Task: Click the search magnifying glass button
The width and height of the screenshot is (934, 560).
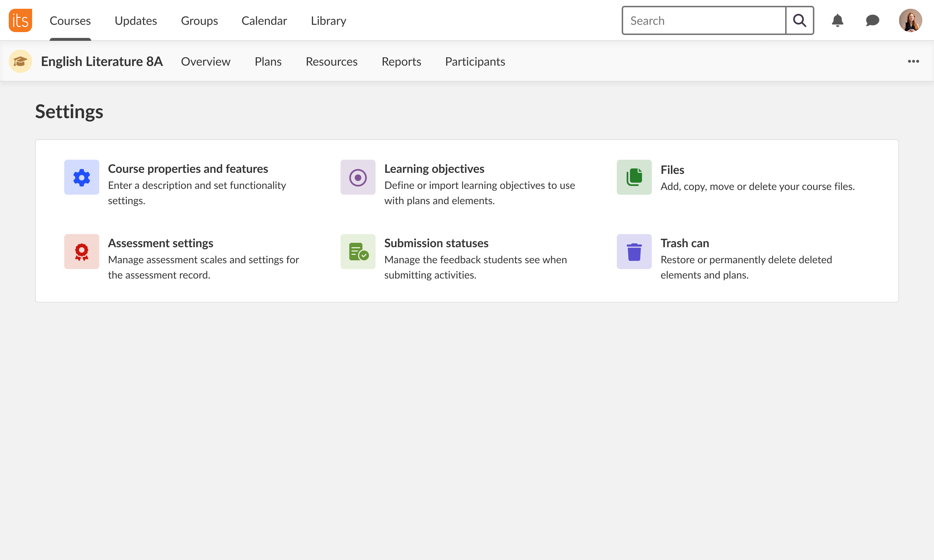Action: [799, 20]
